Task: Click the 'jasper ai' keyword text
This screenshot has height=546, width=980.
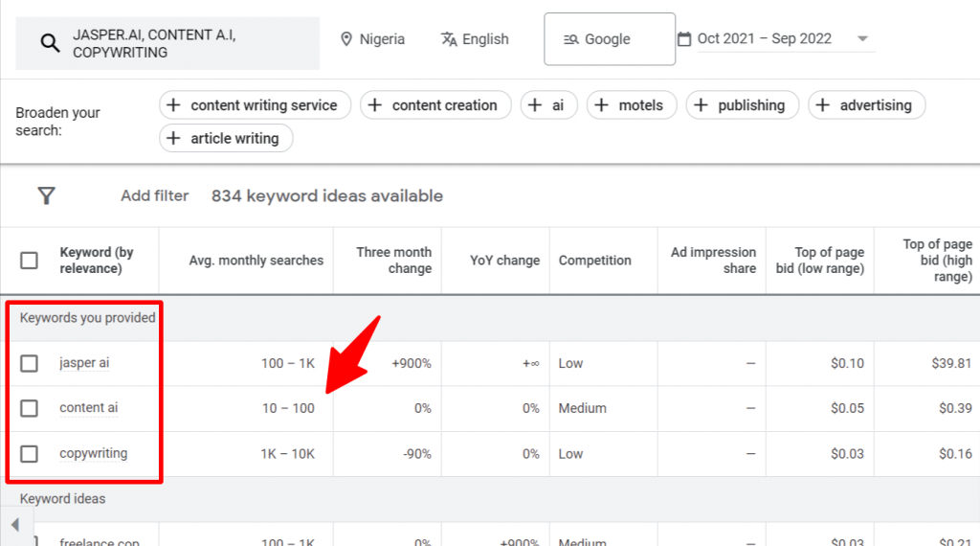Action: tap(84, 363)
